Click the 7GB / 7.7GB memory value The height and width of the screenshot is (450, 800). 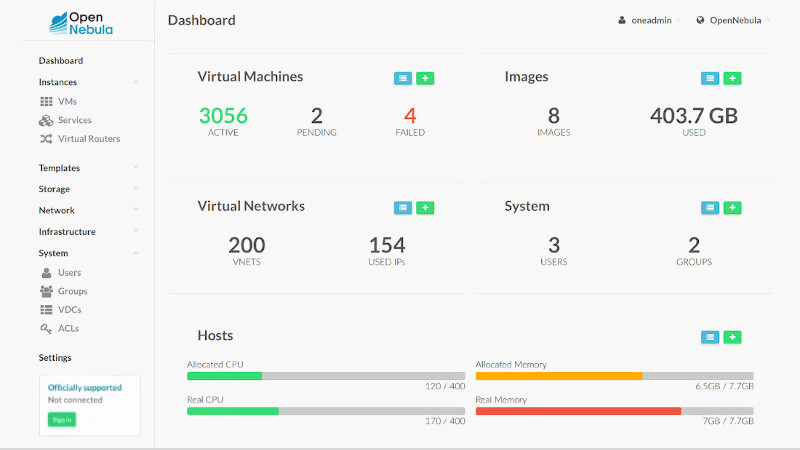(x=728, y=421)
